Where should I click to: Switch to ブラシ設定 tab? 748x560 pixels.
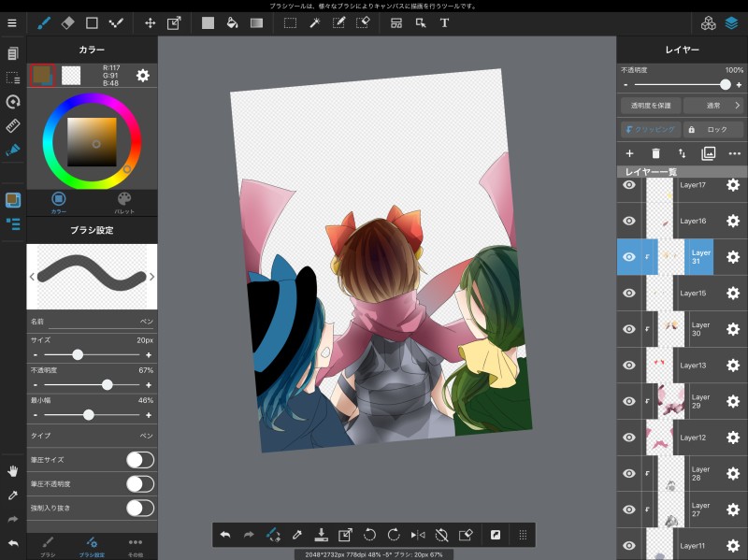coord(92,547)
